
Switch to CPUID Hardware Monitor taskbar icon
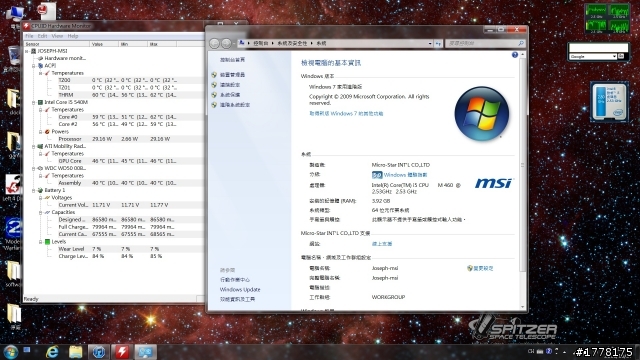122,351
